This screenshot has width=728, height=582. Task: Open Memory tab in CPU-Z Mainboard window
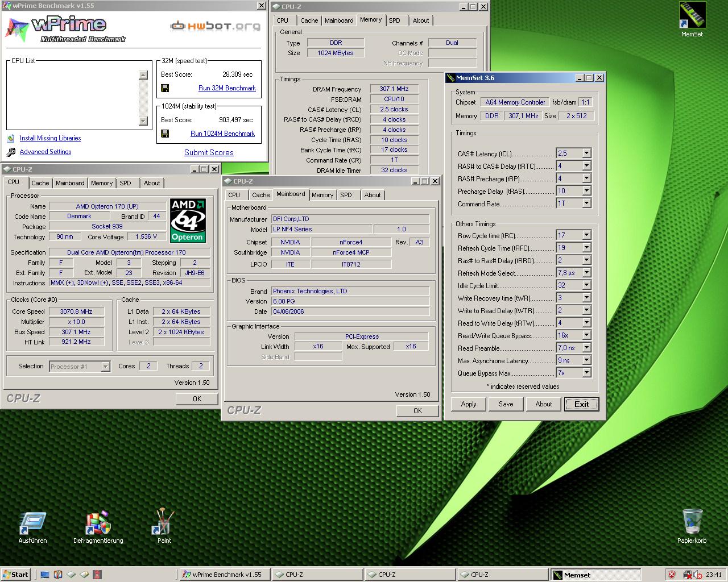tap(322, 195)
